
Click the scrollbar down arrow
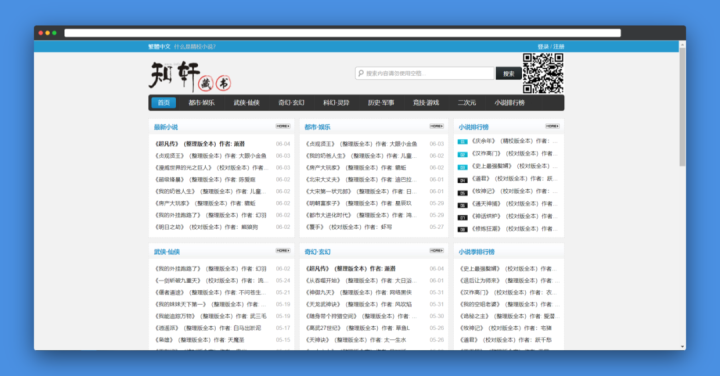[x=682, y=347]
